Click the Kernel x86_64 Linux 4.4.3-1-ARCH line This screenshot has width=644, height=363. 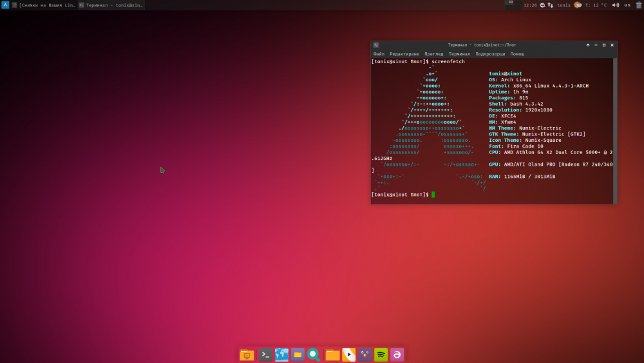(x=538, y=86)
